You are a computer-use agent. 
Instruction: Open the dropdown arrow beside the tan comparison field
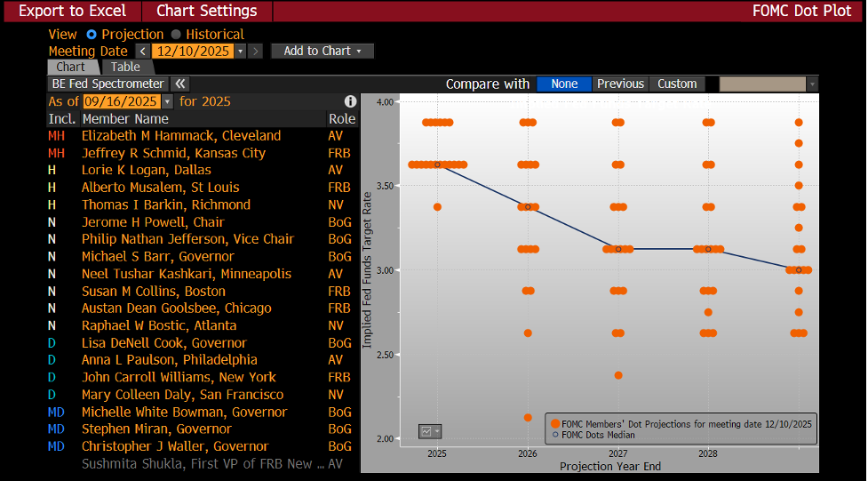click(x=812, y=84)
